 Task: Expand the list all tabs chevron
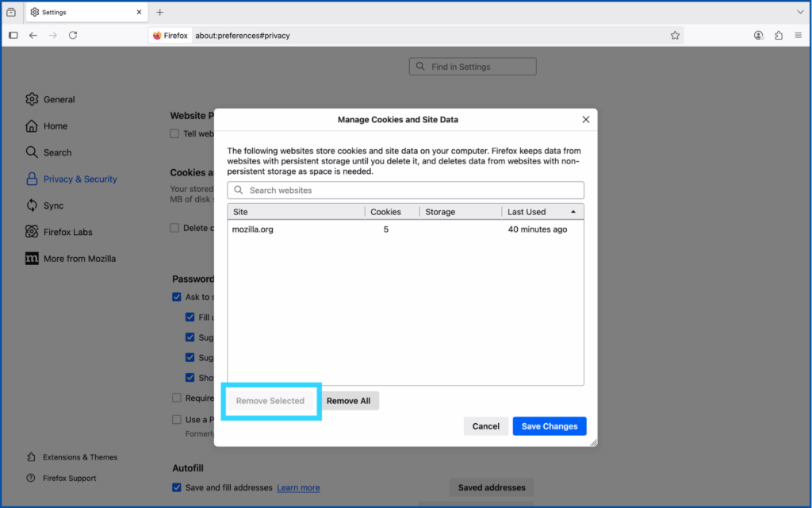799,13
